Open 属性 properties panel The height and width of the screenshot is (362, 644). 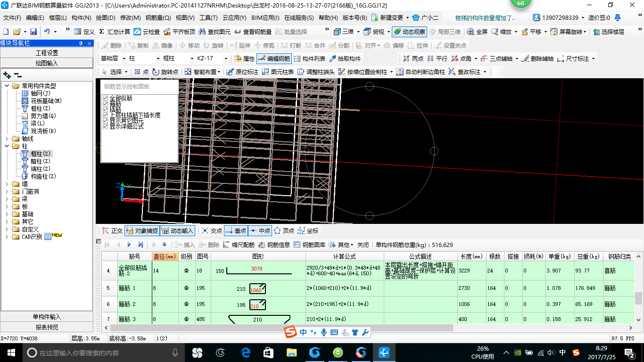click(244, 59)
